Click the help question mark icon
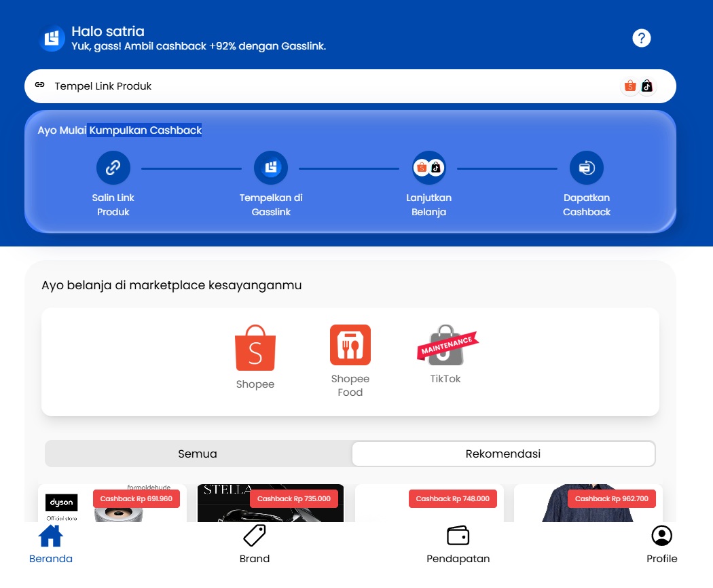Viewport: 713px width, 588px height. [x=641, y=38]
